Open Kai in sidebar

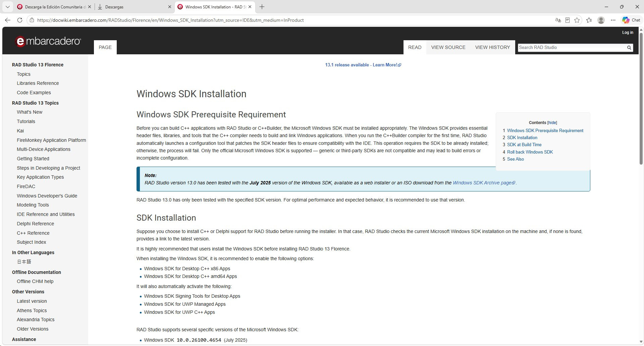pos(20,131)
